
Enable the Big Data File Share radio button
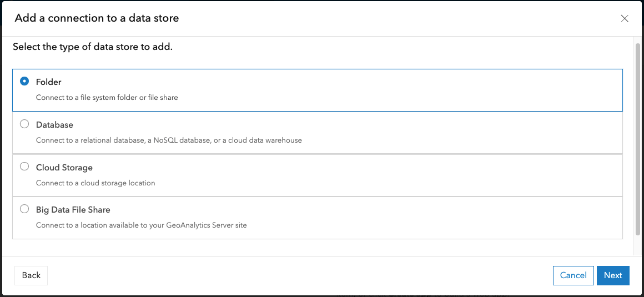(24, 209)
